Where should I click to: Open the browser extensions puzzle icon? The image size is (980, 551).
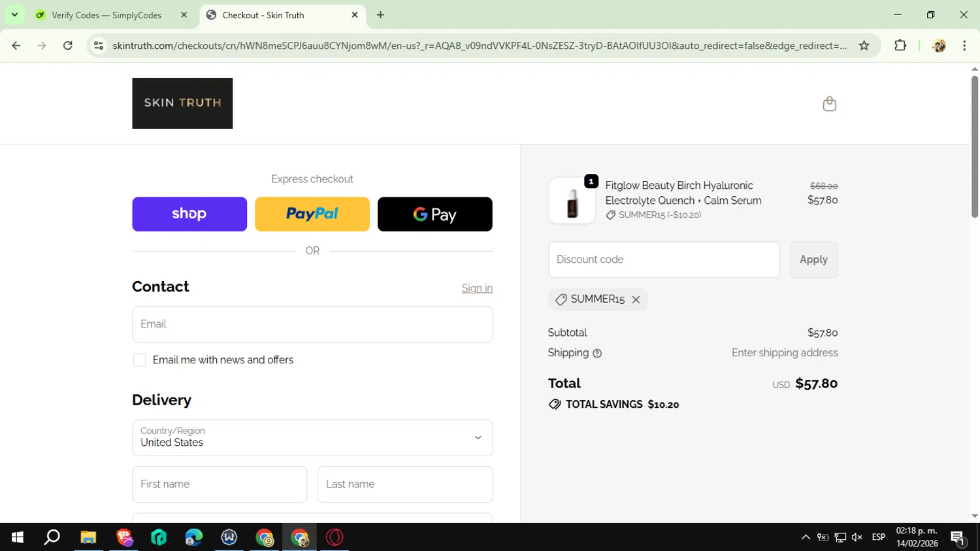pyautogui.click(x=900, y=46)
